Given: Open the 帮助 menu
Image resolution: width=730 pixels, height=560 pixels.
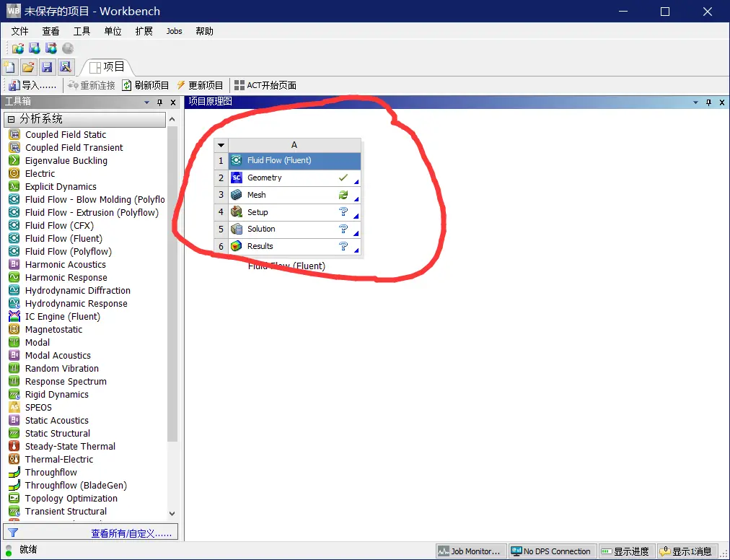Looking at the screenshot, I should [204, 31].
